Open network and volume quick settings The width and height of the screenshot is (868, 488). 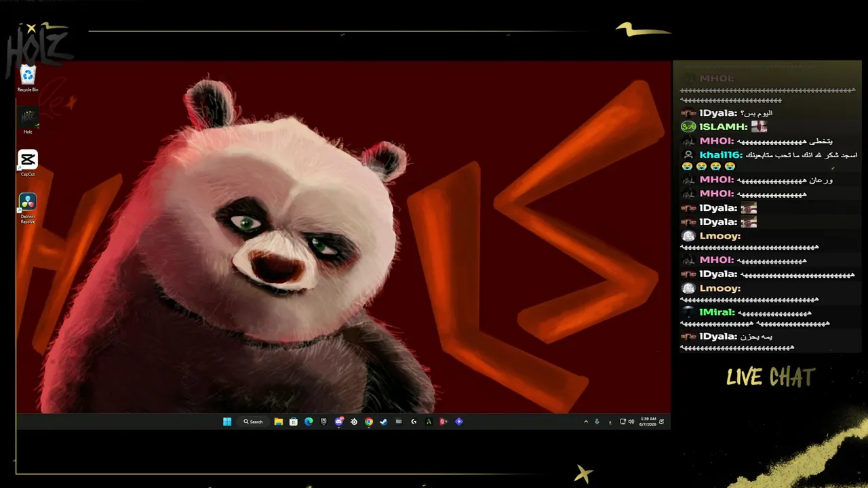tap(627, 422)
